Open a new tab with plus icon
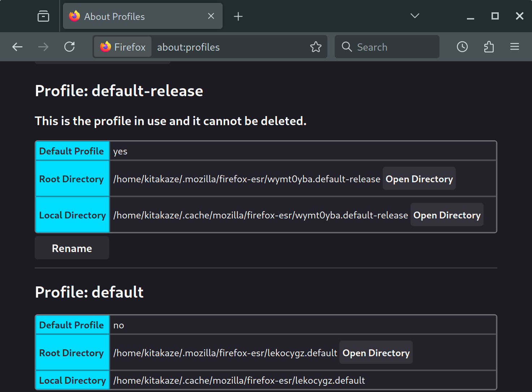The width and height of the screenshot is (532, 392). [x=238, y=16]
